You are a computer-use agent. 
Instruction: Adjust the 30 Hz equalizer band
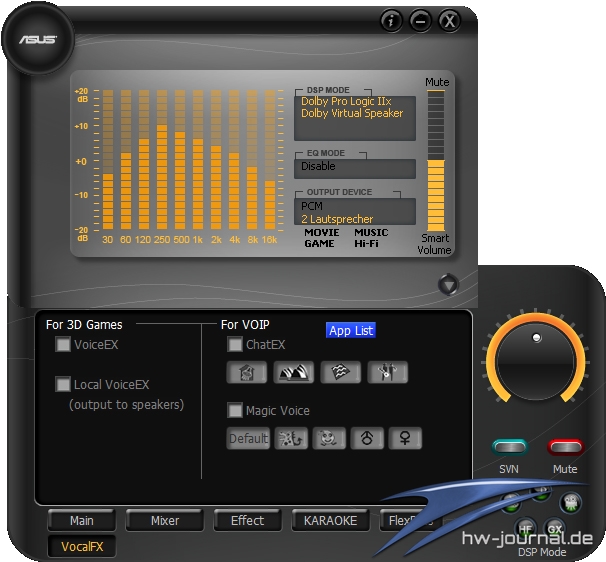pos(108,160)
